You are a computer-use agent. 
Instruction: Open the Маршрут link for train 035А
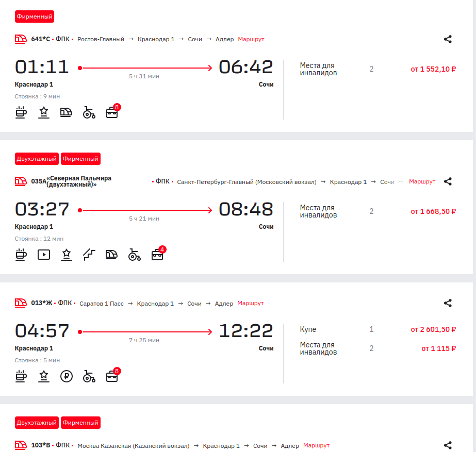pos(422,181)
